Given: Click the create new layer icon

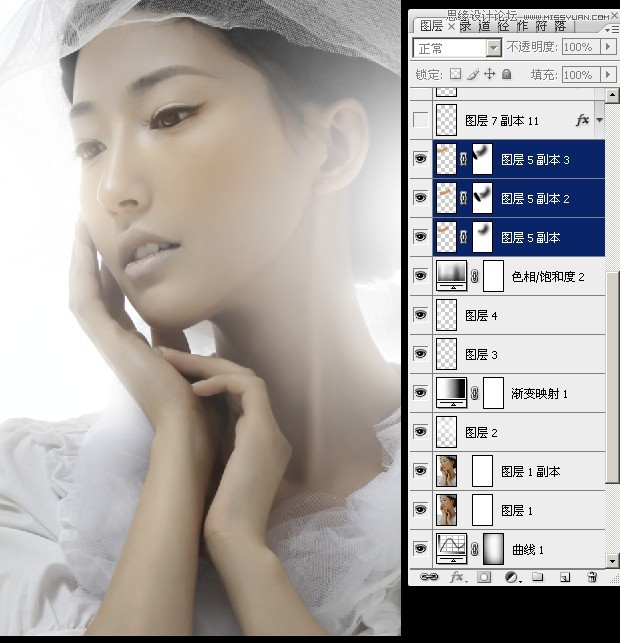Looking at the screenshot, I should click(565, 577).
